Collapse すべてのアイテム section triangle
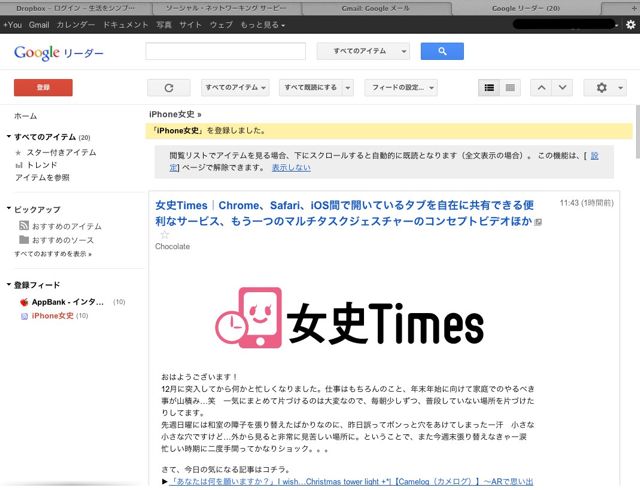 (9, 136)
